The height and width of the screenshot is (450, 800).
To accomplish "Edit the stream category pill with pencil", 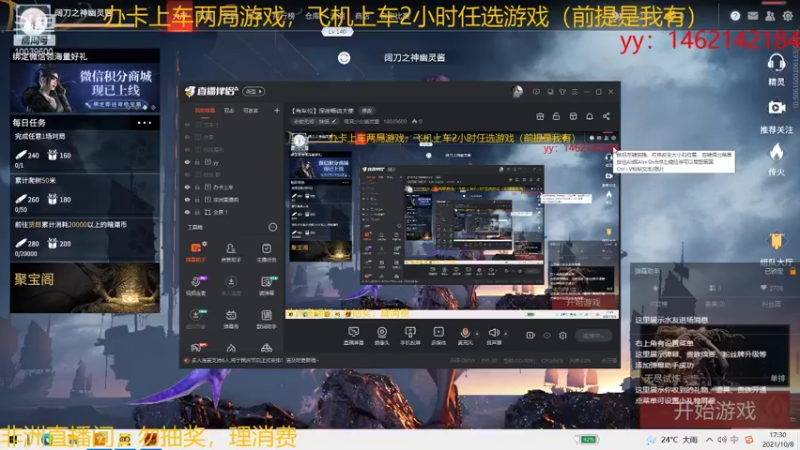I will [315, 121].
